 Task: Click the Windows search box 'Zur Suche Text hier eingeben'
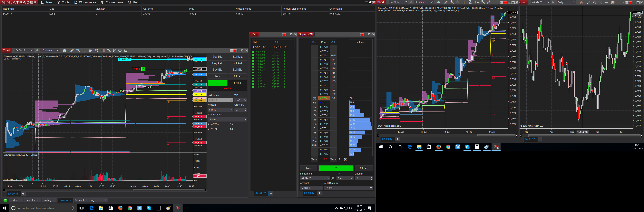[x=43, y=208]
